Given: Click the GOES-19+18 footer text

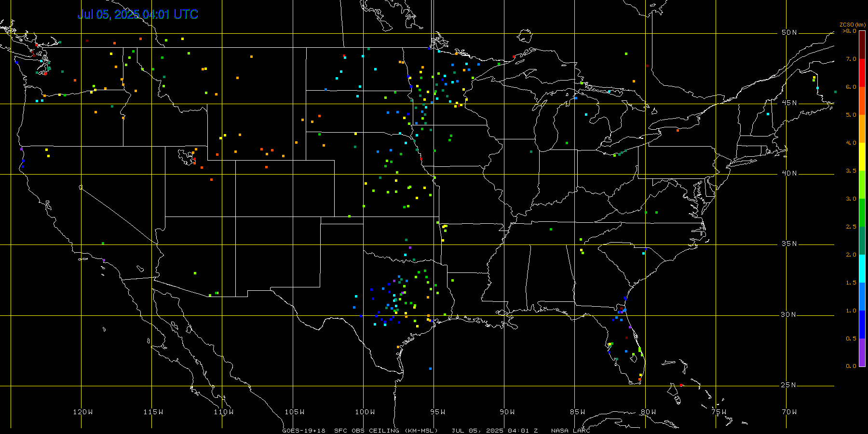Looking at the screenshot, I should [304, 431].
